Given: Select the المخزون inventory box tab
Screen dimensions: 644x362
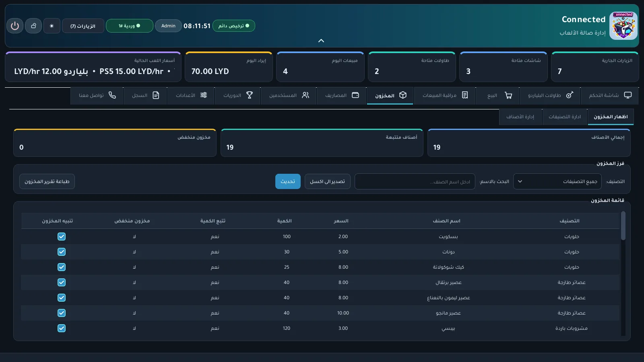Looking at the screenshot, I should (x=390, y=95).
